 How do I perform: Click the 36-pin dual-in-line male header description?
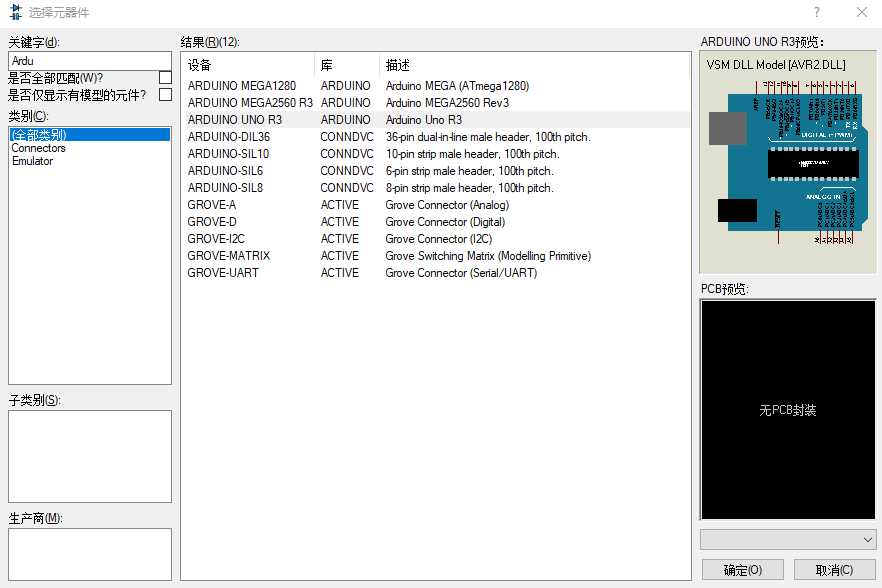[488, 137]
